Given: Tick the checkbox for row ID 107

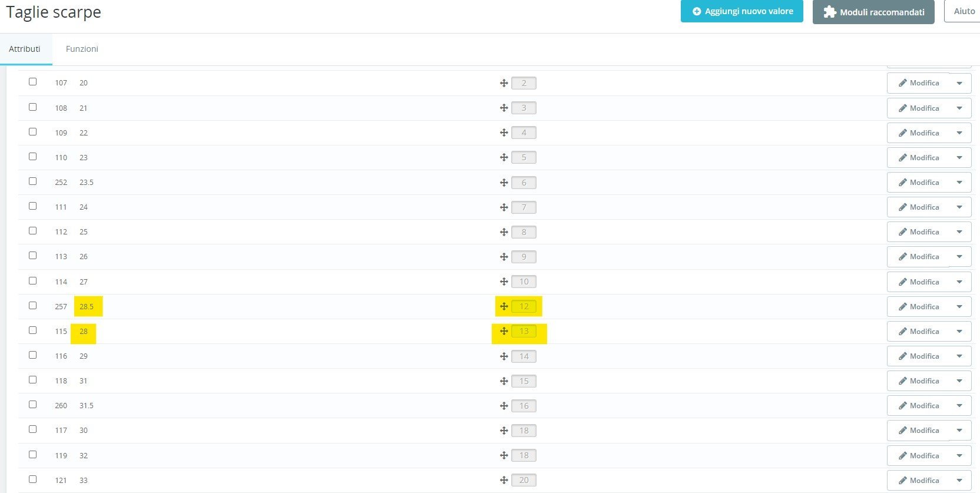Looking at the screenshot, I should tap(32, 82).
